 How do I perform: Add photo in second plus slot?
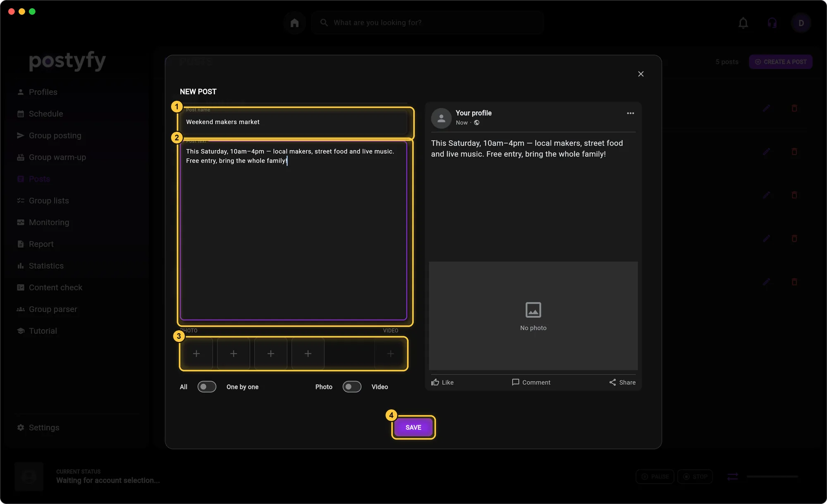click(x=234, y=354)
